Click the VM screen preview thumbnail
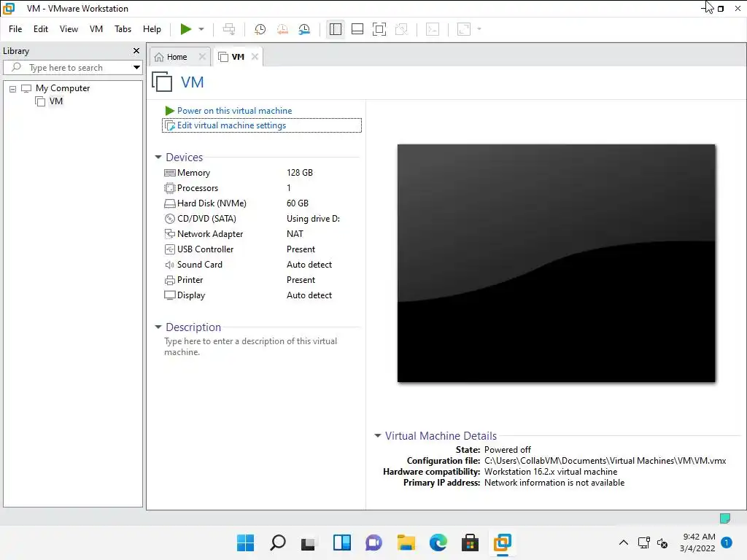The width and height of the screenshot is (747, 560). (556, 263)
